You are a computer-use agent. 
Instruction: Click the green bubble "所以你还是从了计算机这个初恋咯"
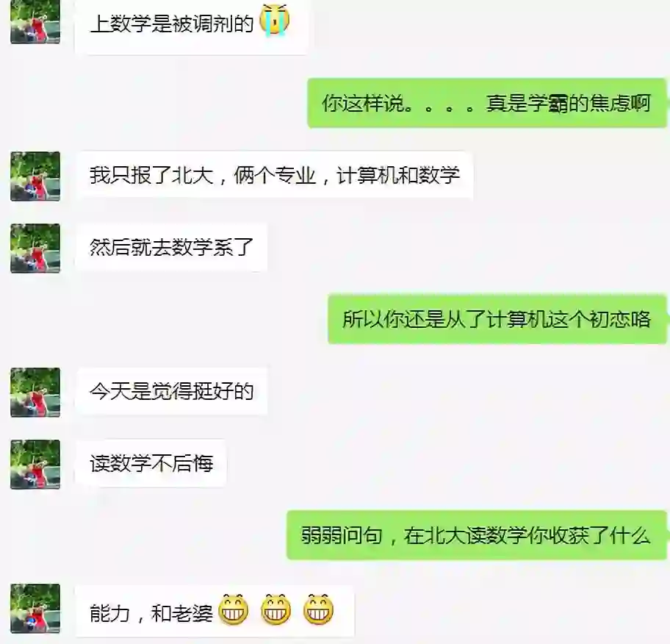[x=497, y=319]
